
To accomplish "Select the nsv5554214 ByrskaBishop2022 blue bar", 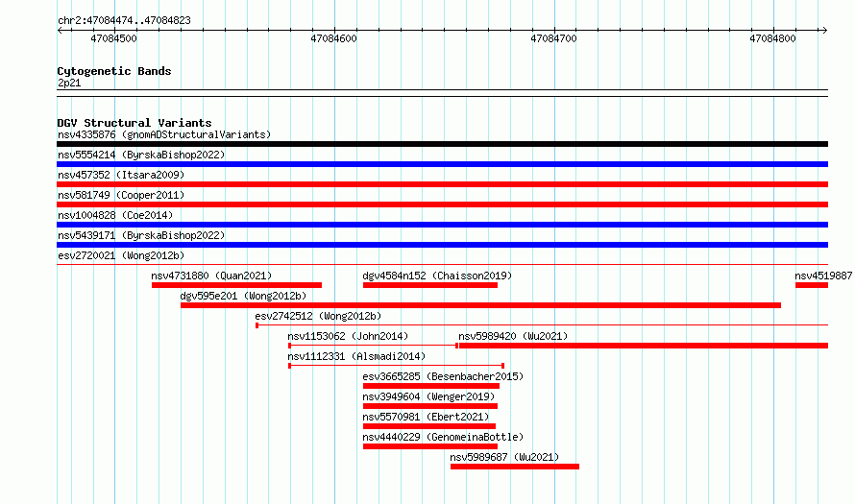I will (442, 164).
